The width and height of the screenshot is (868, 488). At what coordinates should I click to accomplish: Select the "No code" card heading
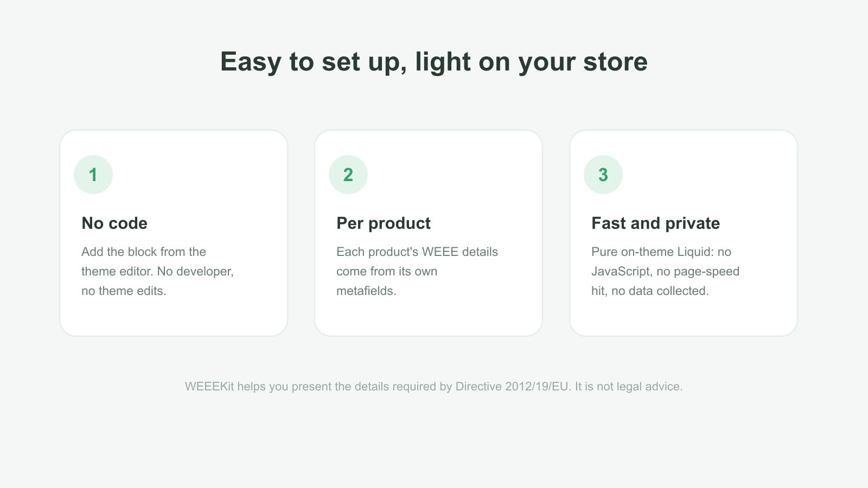click(114, 223)
